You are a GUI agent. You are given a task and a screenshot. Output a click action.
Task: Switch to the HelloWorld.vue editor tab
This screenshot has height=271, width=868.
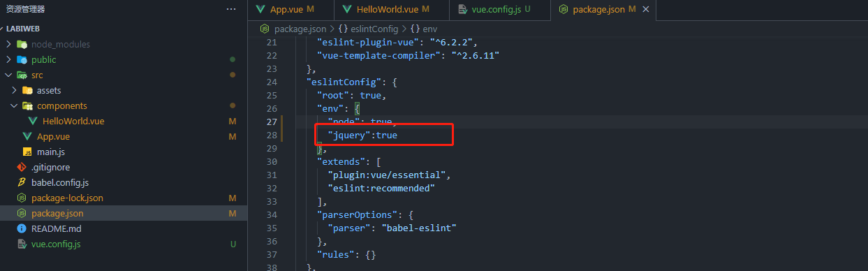point(390,9)
